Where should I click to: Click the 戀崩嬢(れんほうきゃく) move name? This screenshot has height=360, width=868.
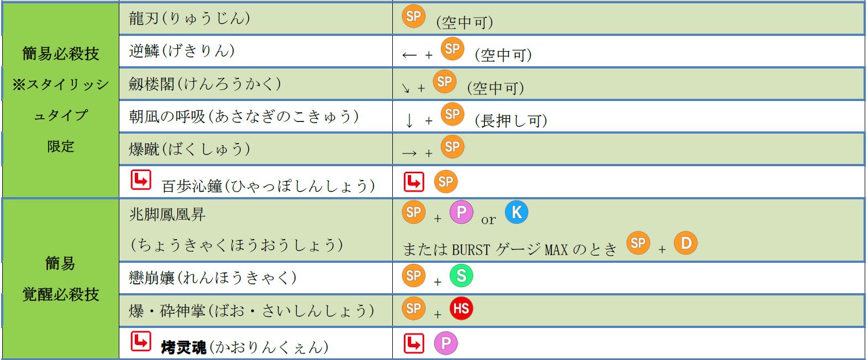point(213,277)
